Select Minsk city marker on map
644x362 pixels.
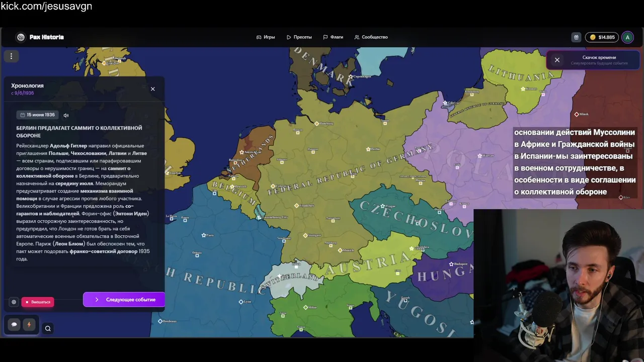[x=577, y=114]
